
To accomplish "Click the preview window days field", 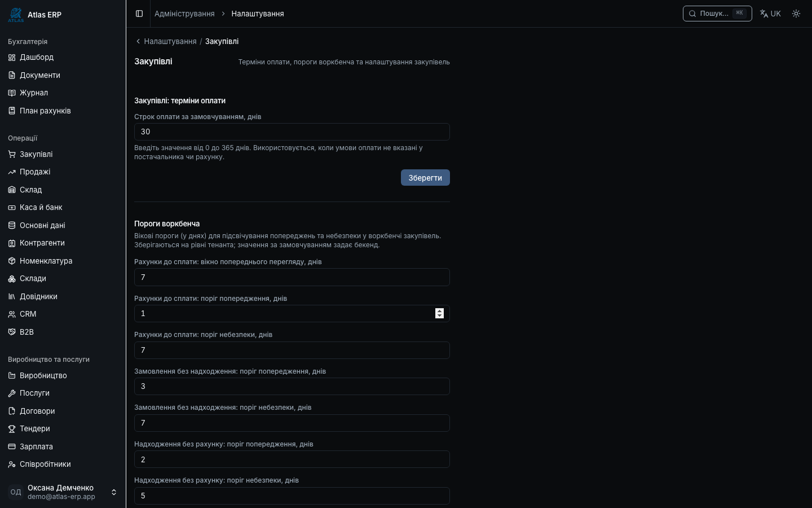I will click(292, 277).
